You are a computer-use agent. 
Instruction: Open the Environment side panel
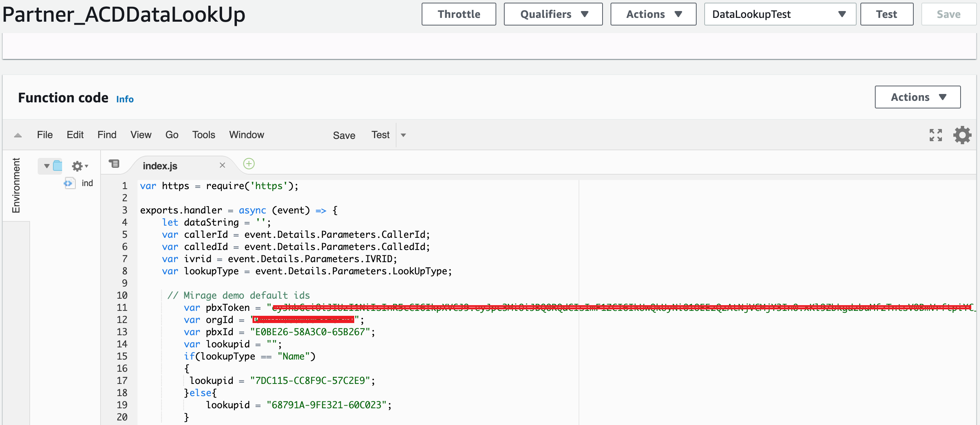pos(16,185)
